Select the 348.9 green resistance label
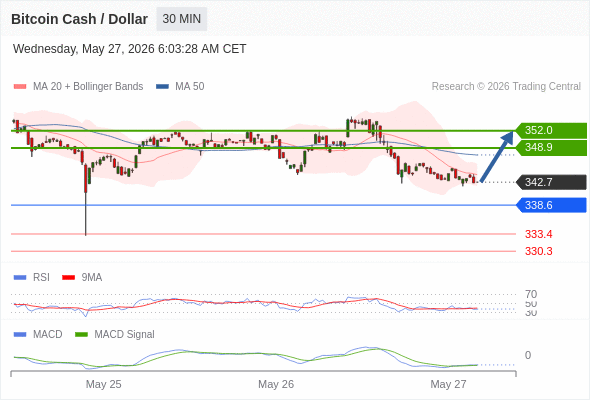The image size is (590, 400). click(x=551, y=148)
